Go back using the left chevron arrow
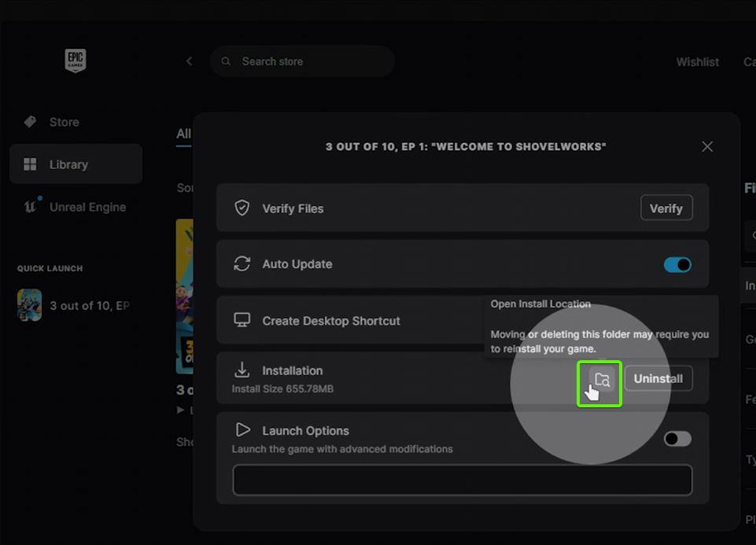This screenshot has height=545, width=756. pyautogui.click(x=189, y=61)
